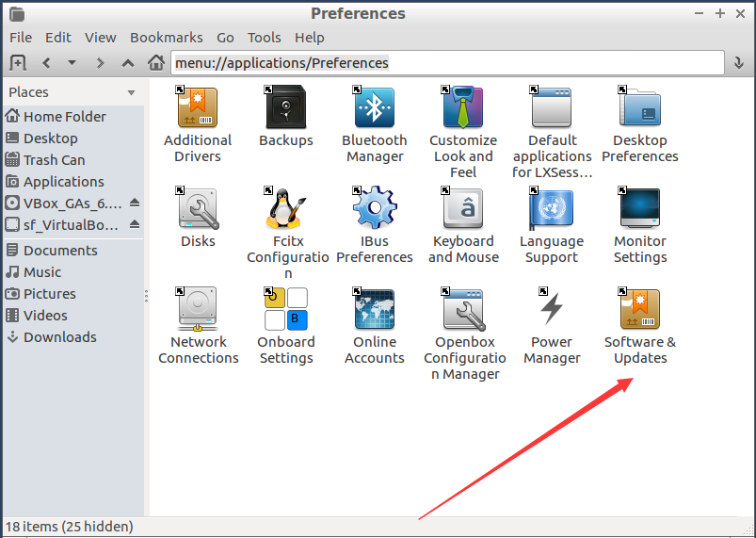The image size is (756, 538).
Task: Open Network Connections icon
Action: point(198,309)
